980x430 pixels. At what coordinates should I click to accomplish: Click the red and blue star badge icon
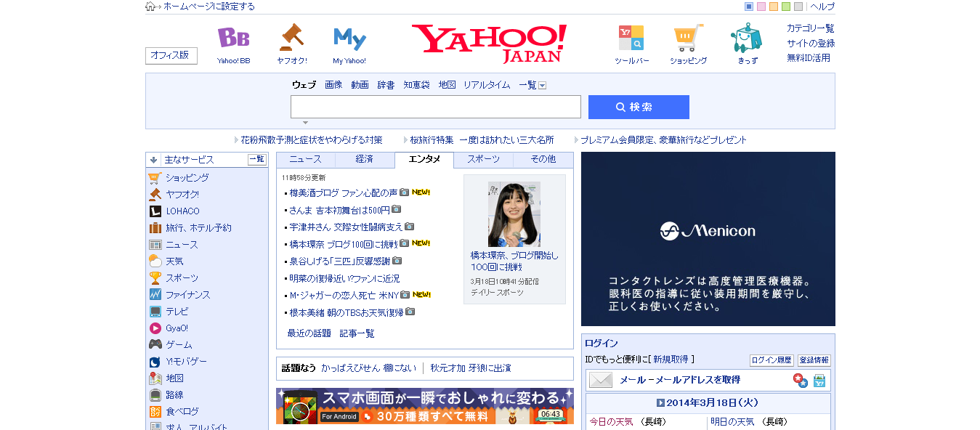800,380
